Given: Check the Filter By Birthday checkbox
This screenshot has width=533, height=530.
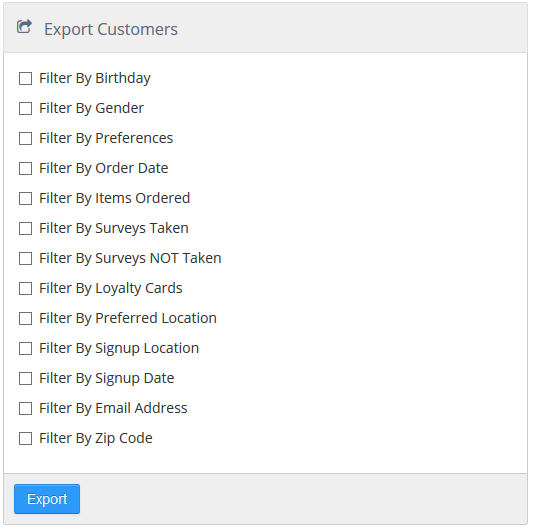Looking at the screenshot, I should pos(25,79).
